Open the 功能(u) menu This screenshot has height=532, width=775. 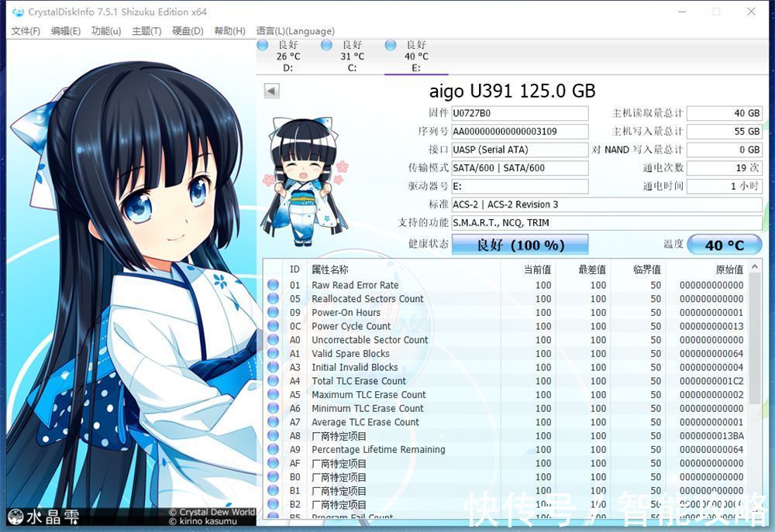click(106, 31)
